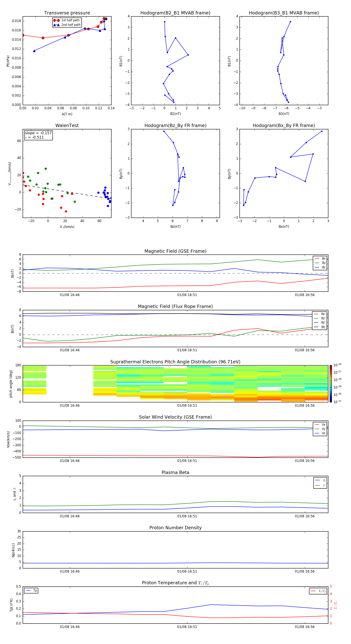351x644 pixels.
Task: Click "01/08 16:56" tick under Plasma Beta plot
Action: [305, 516]
